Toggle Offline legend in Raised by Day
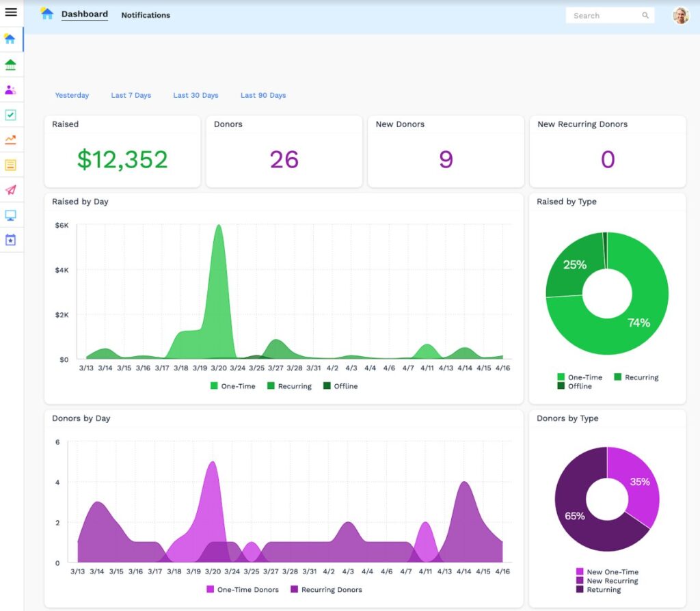The image size is (700, 611). pos(340,386)
